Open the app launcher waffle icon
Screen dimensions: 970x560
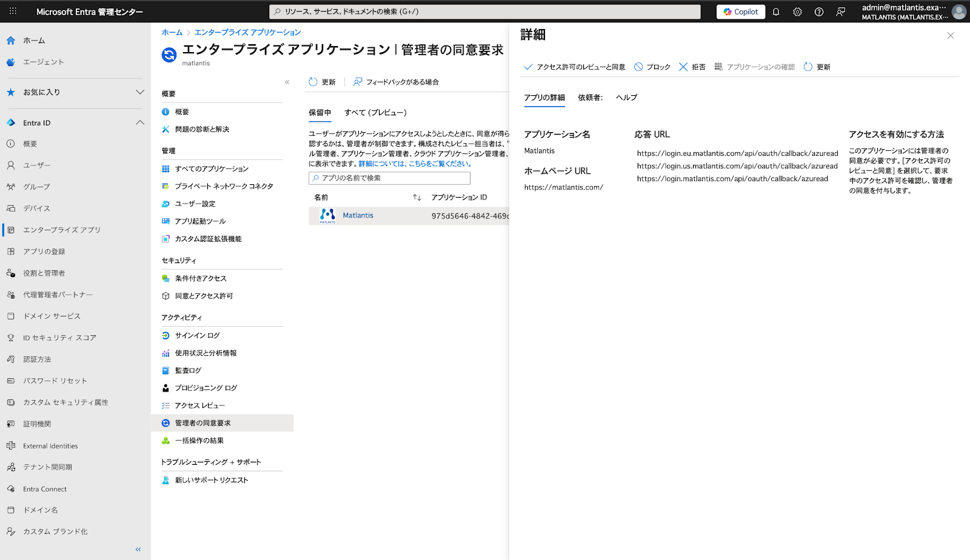pos(13,12)
